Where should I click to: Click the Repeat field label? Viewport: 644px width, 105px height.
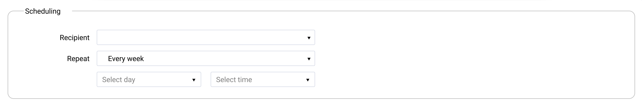[78, 59]
